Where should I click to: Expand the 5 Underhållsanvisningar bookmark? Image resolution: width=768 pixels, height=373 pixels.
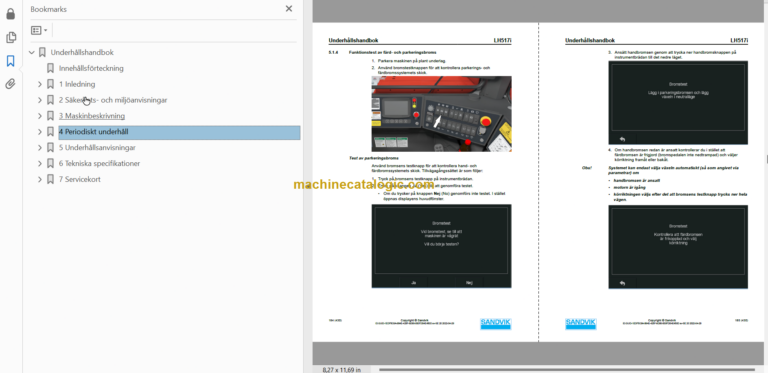click(x=40, y=147)
